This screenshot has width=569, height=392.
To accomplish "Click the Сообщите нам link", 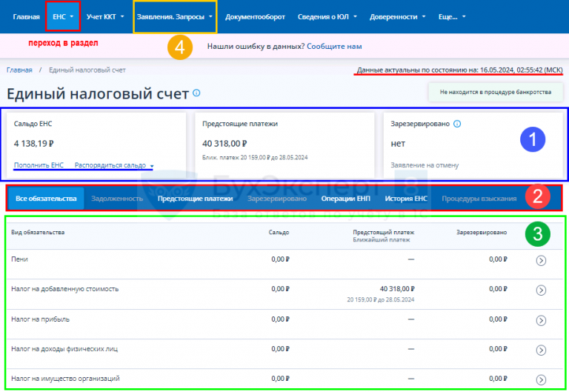I will pyautogui.click(x=334, y=46).
